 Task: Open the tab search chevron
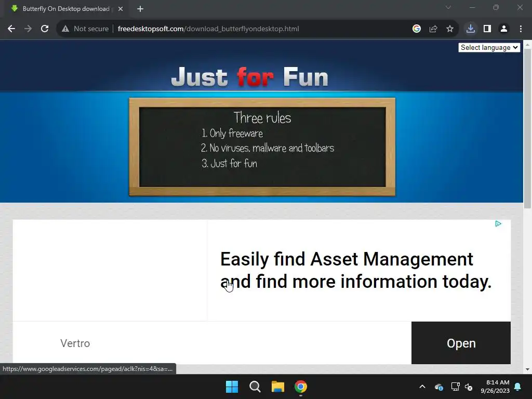tap(448, 7)
